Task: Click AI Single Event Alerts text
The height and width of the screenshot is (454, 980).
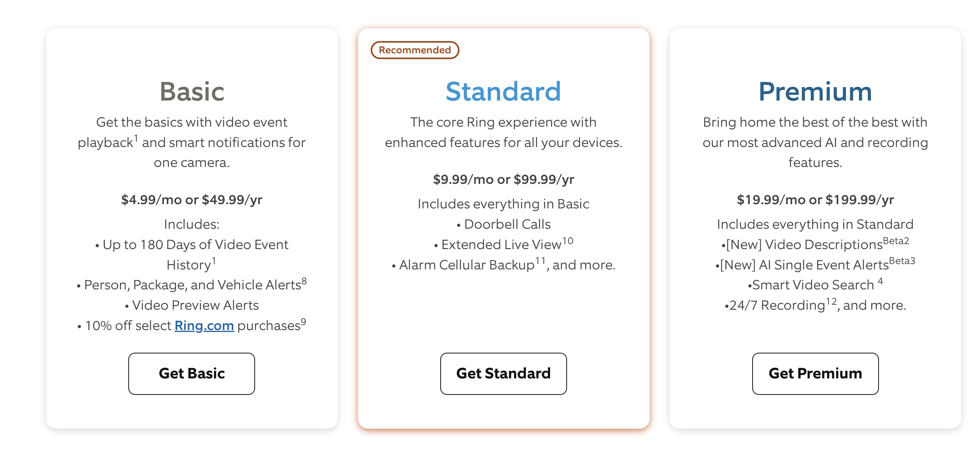Action: coord(804,265)
